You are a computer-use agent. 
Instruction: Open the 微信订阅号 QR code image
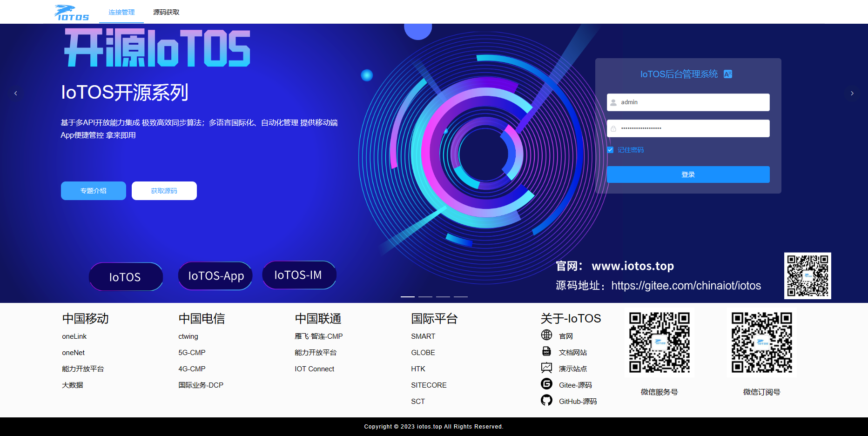(762, 342)
